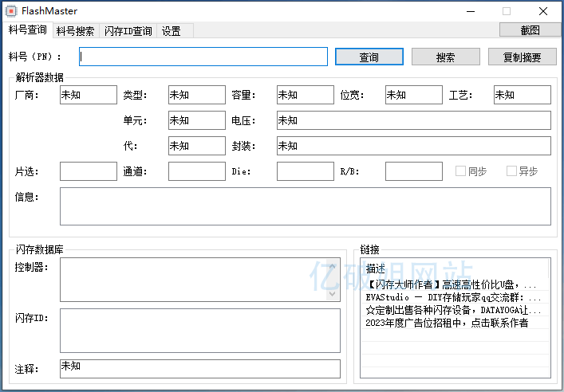Toggle the 同步 checkbox
The image size is (564, 392).
pos(460,171)
